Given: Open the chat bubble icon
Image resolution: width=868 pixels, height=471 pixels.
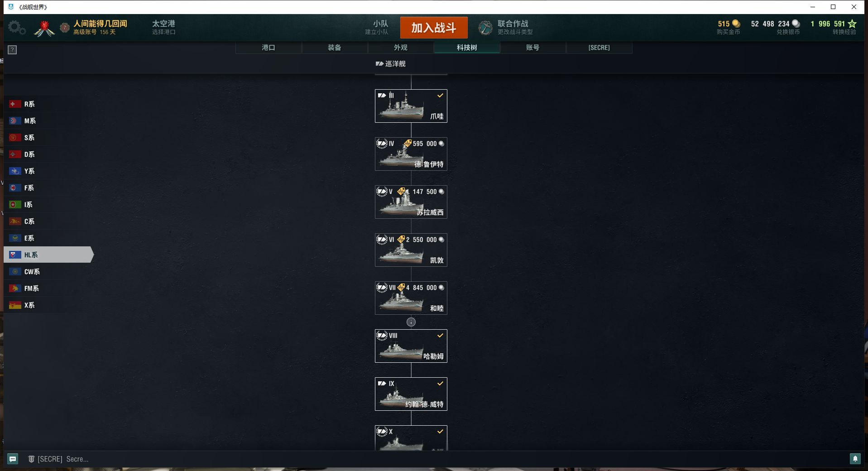Looking at the screenshot, I should pyautogui.click(x=13, y=459).
